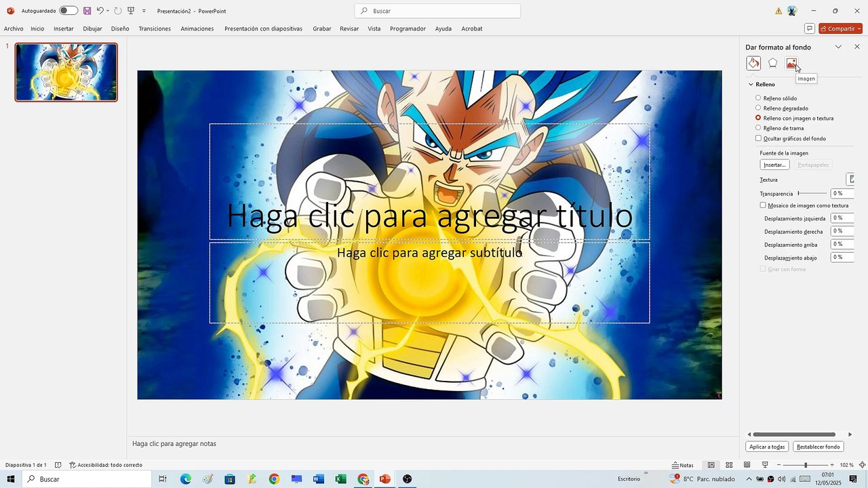
Task: Open Presentación con diapositivas tab
Action: [263, 28]
